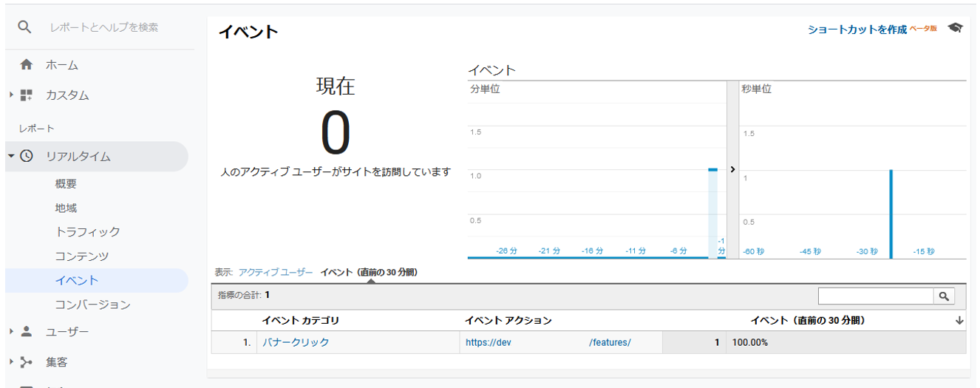Select the リアルタイム menu item
This screenshot has height=388, width=980.
click(x=78, y=156)
